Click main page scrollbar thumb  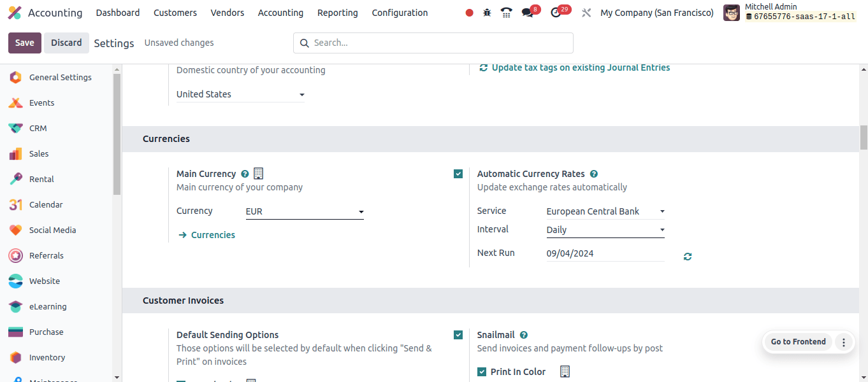pyautogui.click(x=864, y=138)
